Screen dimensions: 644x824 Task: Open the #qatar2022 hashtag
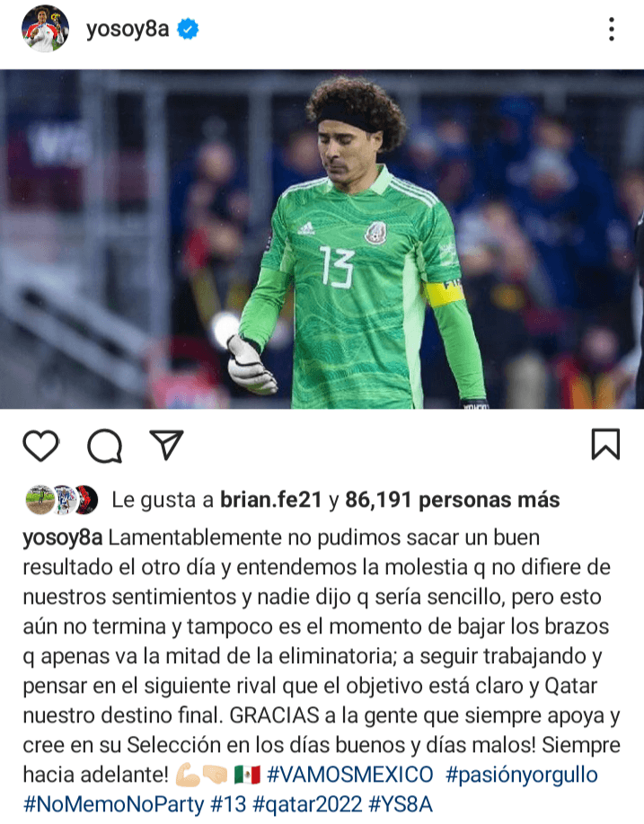coord(307,805)
